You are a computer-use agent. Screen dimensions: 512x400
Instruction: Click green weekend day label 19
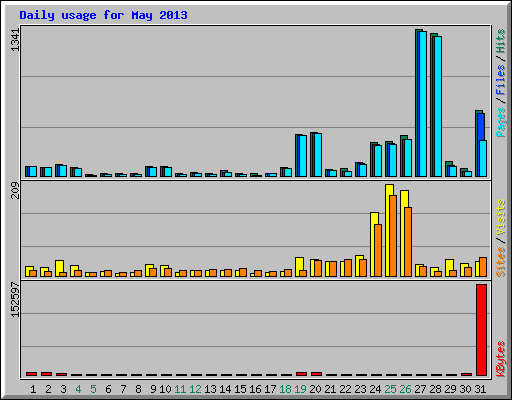301,389
